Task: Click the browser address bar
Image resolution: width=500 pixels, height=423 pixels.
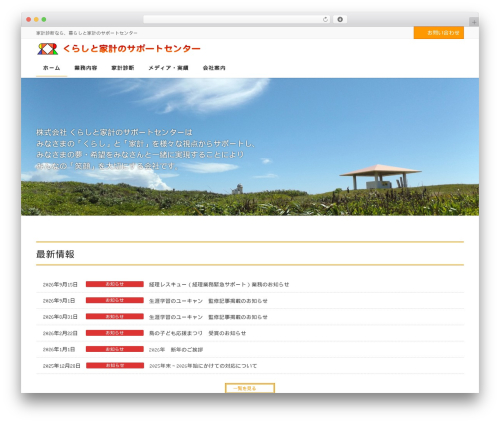Action: [237, 20]
